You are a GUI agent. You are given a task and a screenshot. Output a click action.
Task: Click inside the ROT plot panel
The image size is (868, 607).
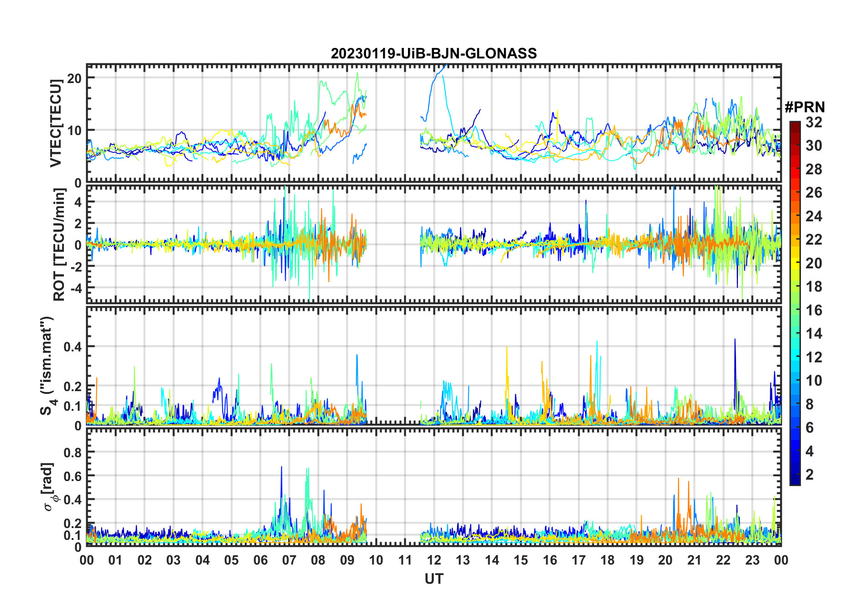coord(434,244)
